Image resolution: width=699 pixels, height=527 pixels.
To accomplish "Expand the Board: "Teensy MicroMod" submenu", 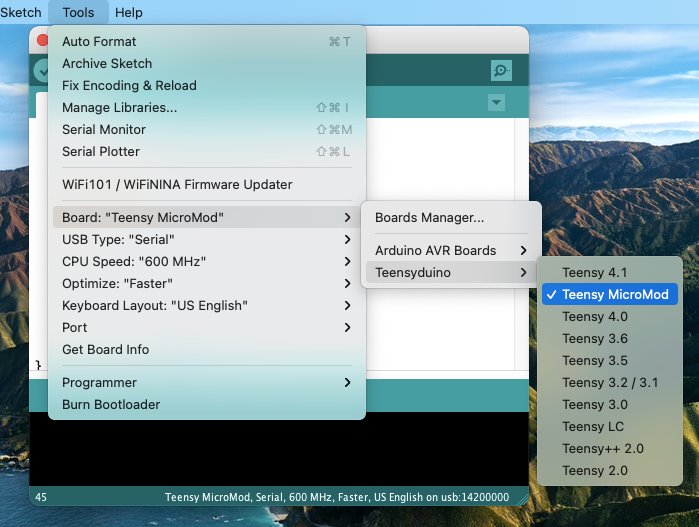I will (x=207, y=217).
